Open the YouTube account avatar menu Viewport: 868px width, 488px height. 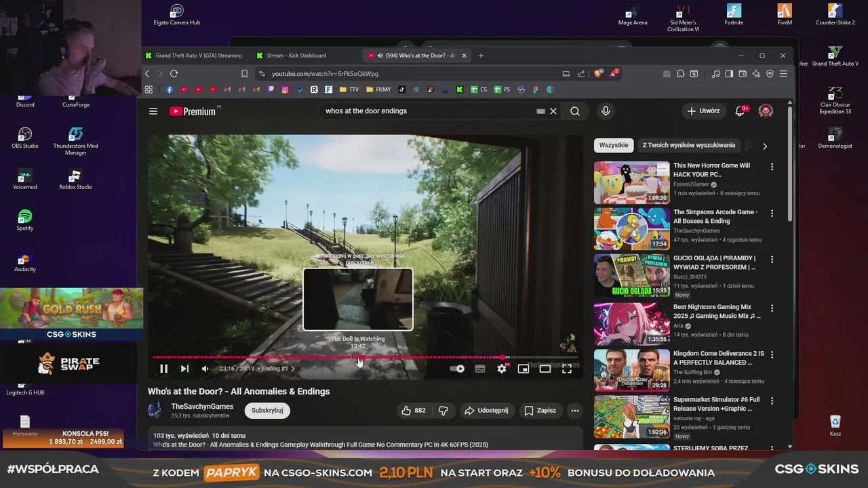click(x=766, y=111)
